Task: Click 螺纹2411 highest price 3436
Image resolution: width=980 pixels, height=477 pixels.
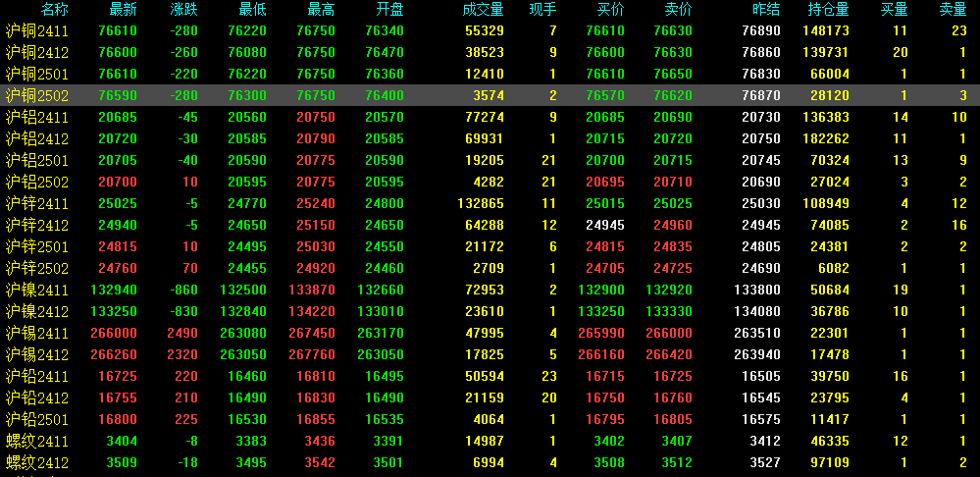Action: (320, 442)
